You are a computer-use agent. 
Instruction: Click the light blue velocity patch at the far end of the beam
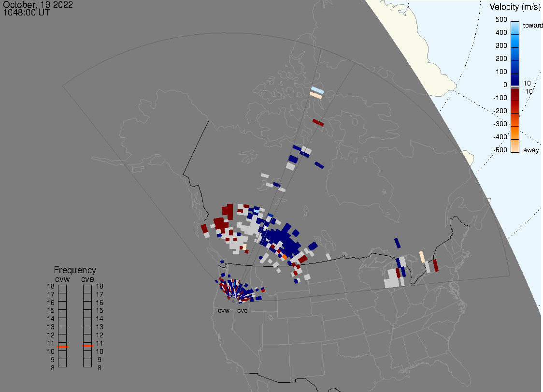(x=317, y=90)
